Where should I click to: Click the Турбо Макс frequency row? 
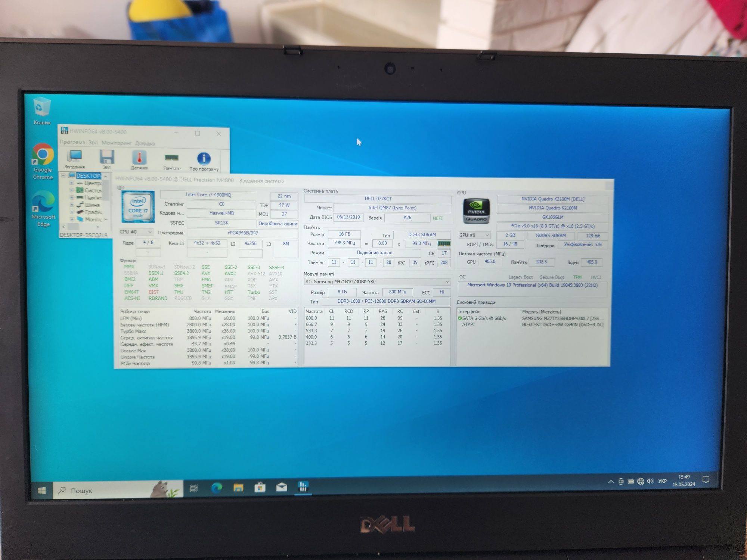pyautogui.click(x=208, y=331)
